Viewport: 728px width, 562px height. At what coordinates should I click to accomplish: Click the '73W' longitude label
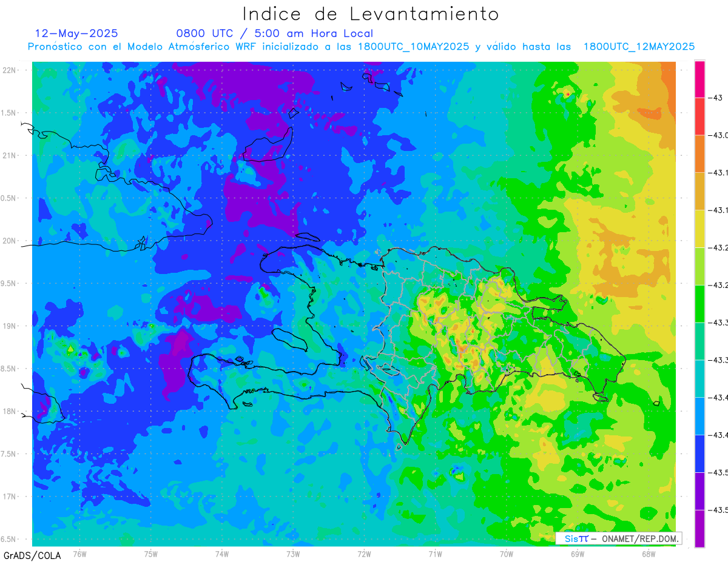tap(293, 554)
